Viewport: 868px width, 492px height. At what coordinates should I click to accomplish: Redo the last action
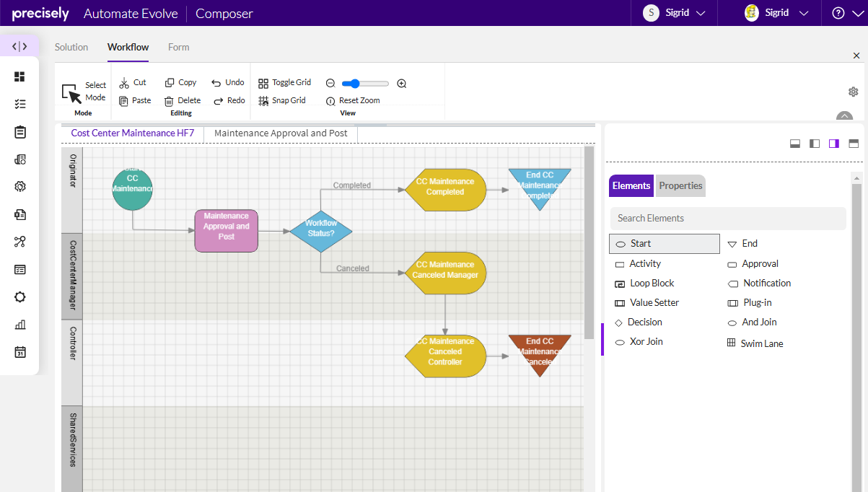pyautogui.click(x=229, y=100)
